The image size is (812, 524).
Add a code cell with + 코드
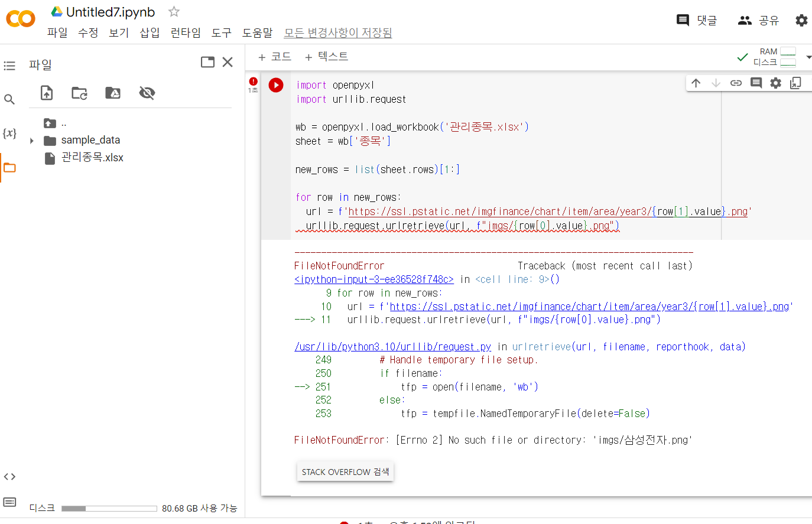[275, 57]
